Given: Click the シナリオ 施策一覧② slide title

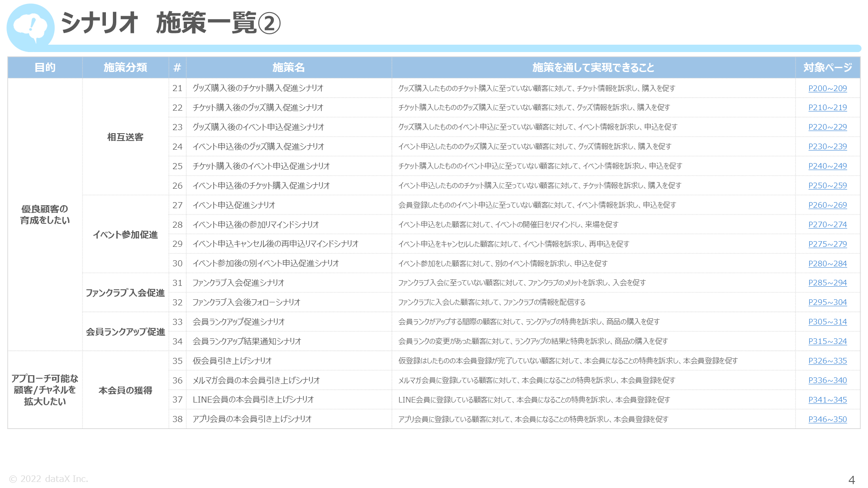Looking at the screenshot, I should [171, 23].
